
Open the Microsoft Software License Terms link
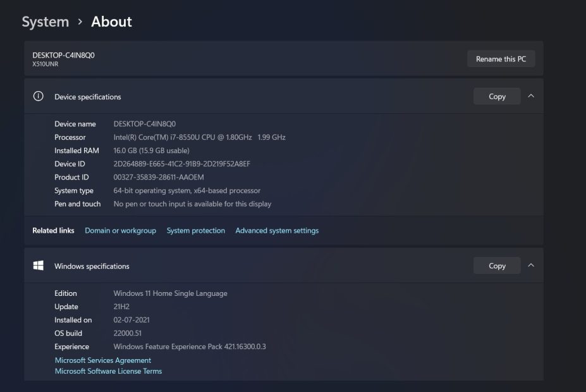pyautogui.click(x=108, y=371)
